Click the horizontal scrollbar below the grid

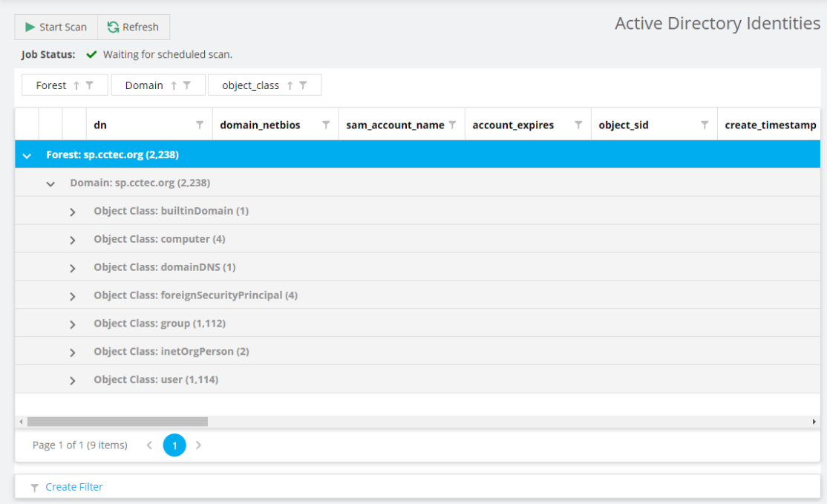[x=119, y=421]
